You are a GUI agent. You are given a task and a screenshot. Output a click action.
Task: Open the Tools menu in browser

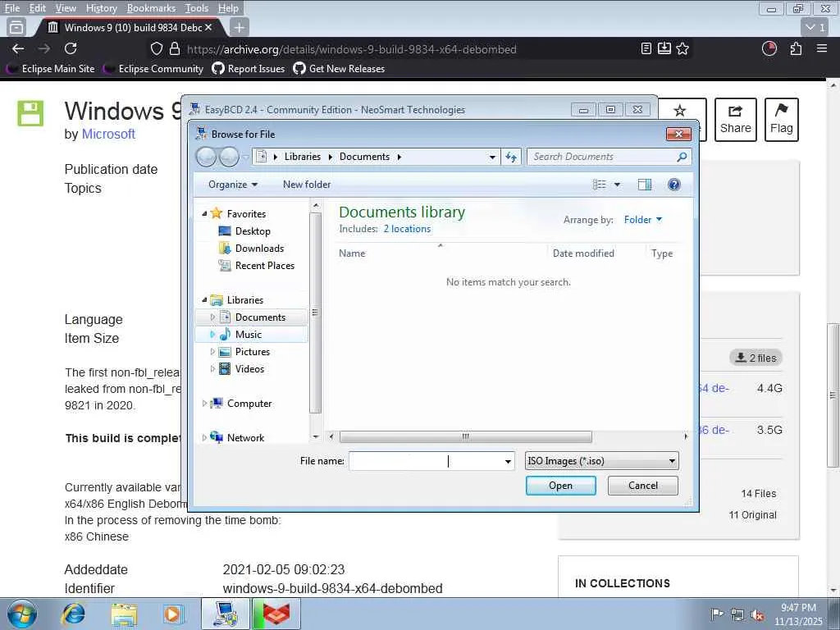197,8
